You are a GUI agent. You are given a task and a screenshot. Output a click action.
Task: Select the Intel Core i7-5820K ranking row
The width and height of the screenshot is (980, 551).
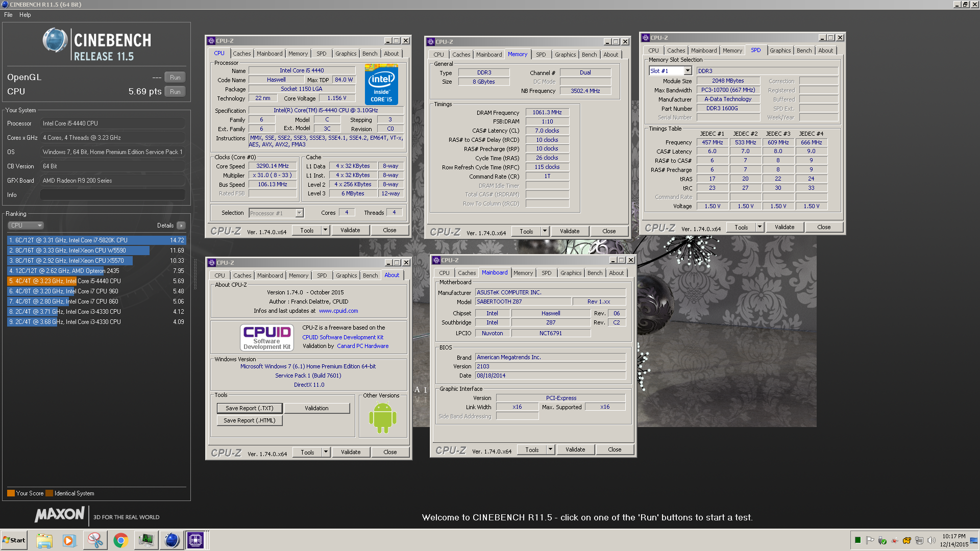pyautogui.click(x=96, y=240)
